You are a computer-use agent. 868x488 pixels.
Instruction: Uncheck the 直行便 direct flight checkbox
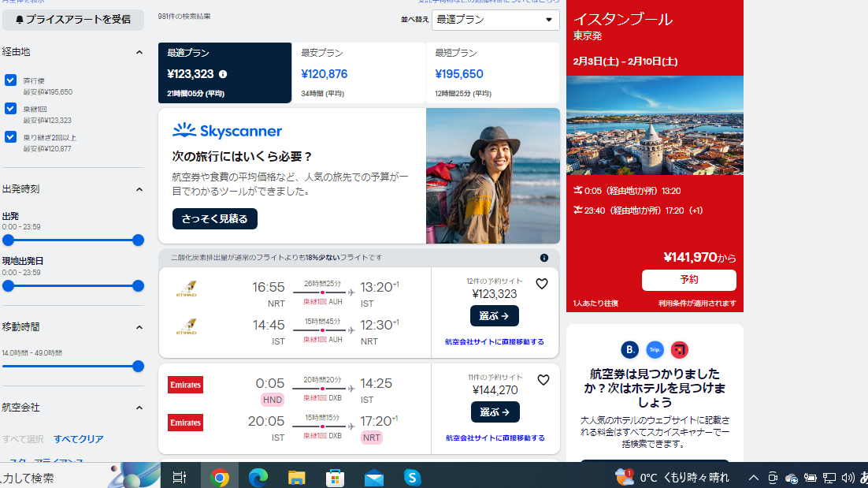10,80
